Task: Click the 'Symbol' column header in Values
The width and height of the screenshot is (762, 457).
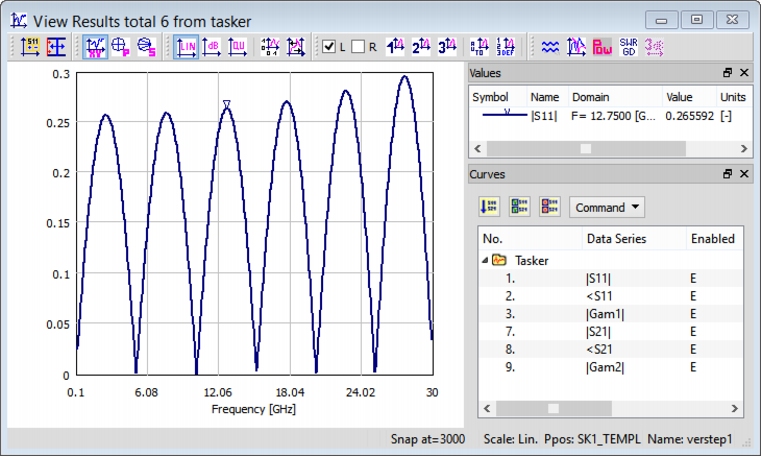Action: 498,97
